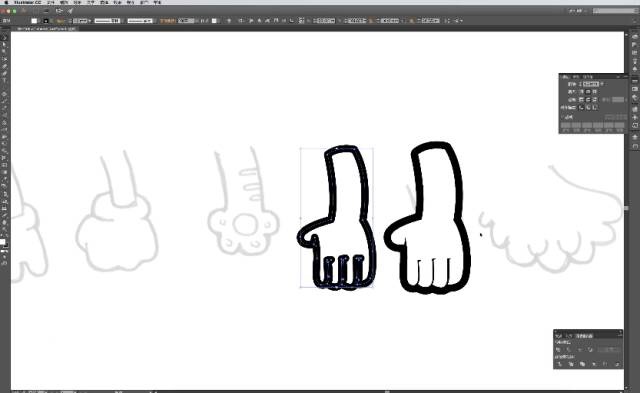The image size is (640, 393).
Task: Click Exclude shape mode in Pathfinder
Action: [x=590, y=350]
